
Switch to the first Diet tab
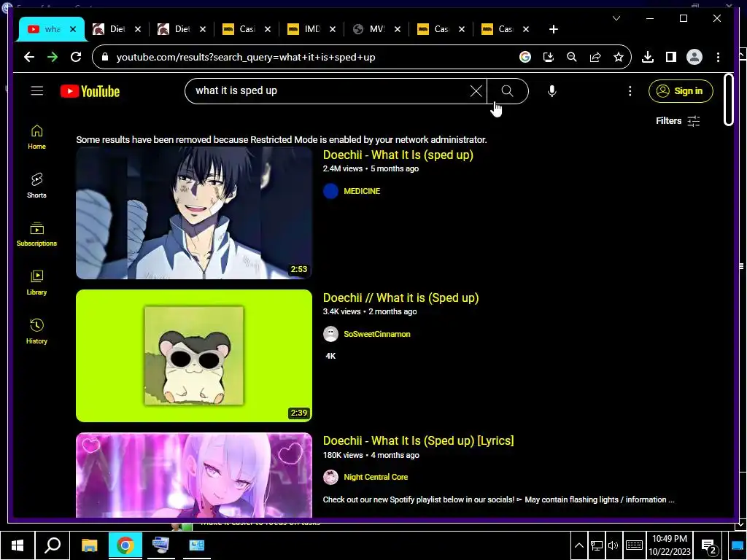(x=117, y=29)
